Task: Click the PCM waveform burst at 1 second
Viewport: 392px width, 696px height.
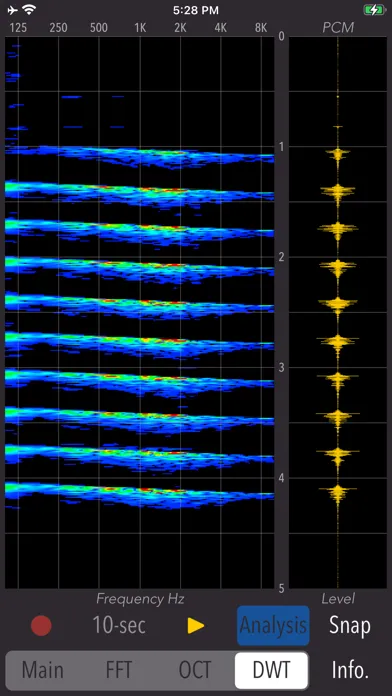Action: [x=338, y=154]
